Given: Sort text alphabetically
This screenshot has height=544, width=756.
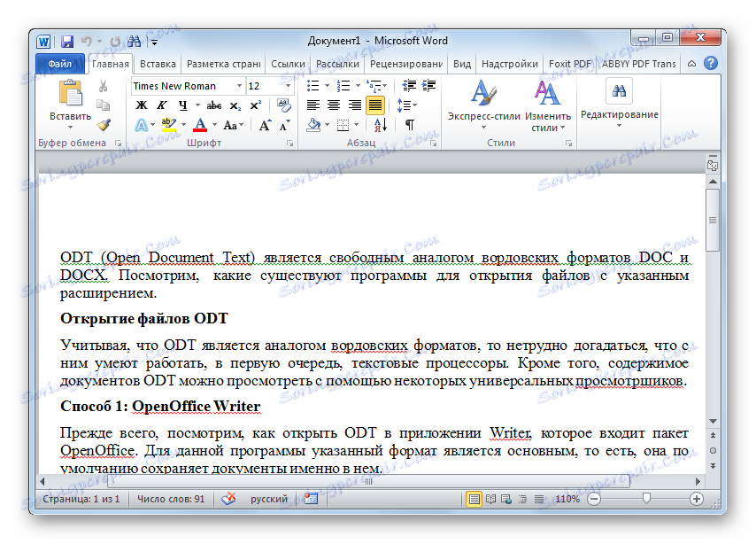Looking at the screenshot, I should click(x=381, y=125).
